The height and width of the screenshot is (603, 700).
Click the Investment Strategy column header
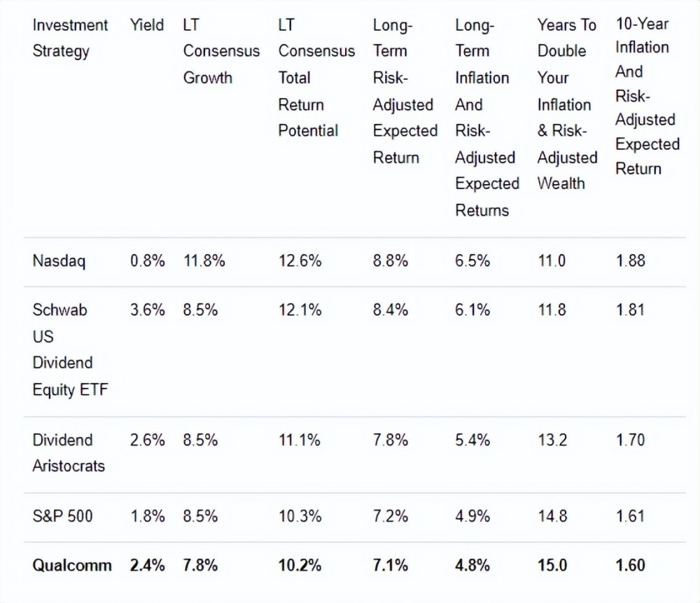point(70,38)
